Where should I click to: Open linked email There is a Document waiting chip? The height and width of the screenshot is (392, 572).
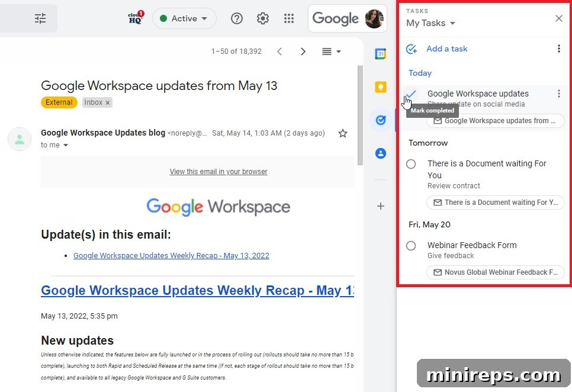pyautogui.click(x=496, y=203)
